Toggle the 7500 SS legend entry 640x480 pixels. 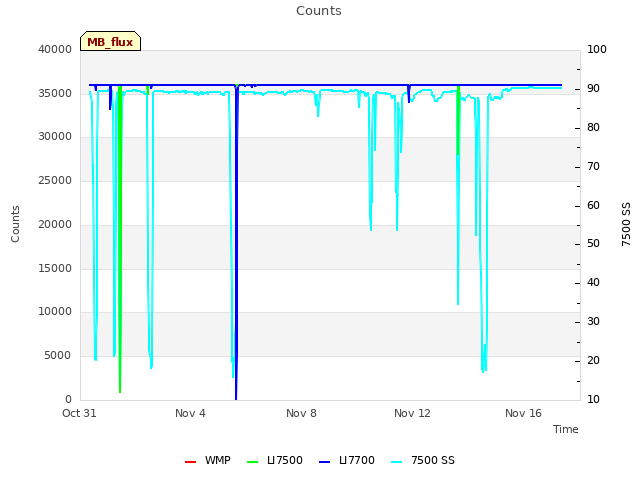pyautogui.click(x=423, y=460)
